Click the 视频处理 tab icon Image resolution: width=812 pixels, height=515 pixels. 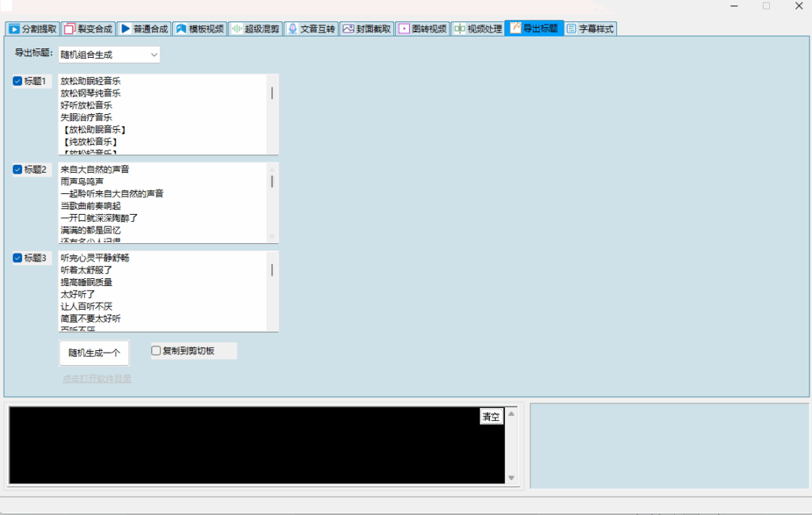459,29
